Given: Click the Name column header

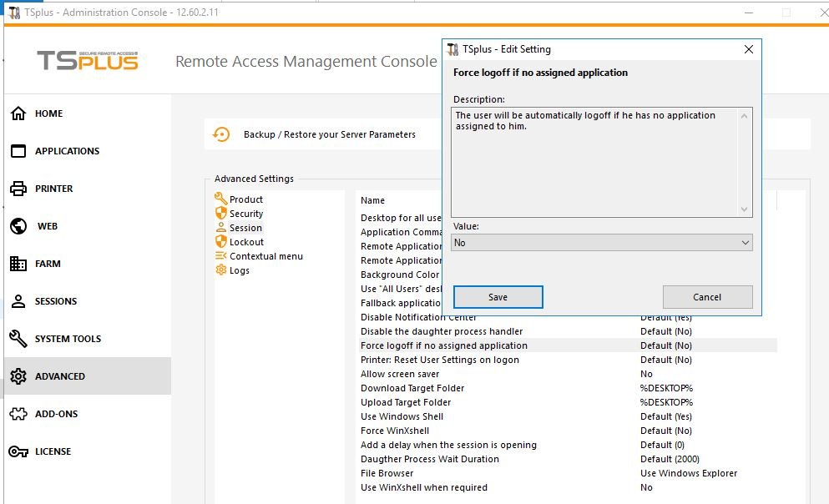Looking at the screenshot, I should [372, 200].
